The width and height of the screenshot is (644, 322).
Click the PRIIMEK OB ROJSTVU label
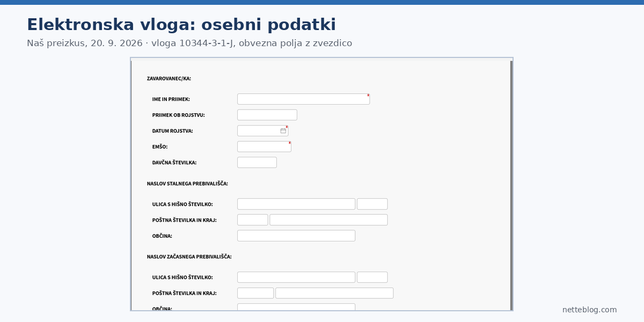pyautogui.click(x=179, y=115)
